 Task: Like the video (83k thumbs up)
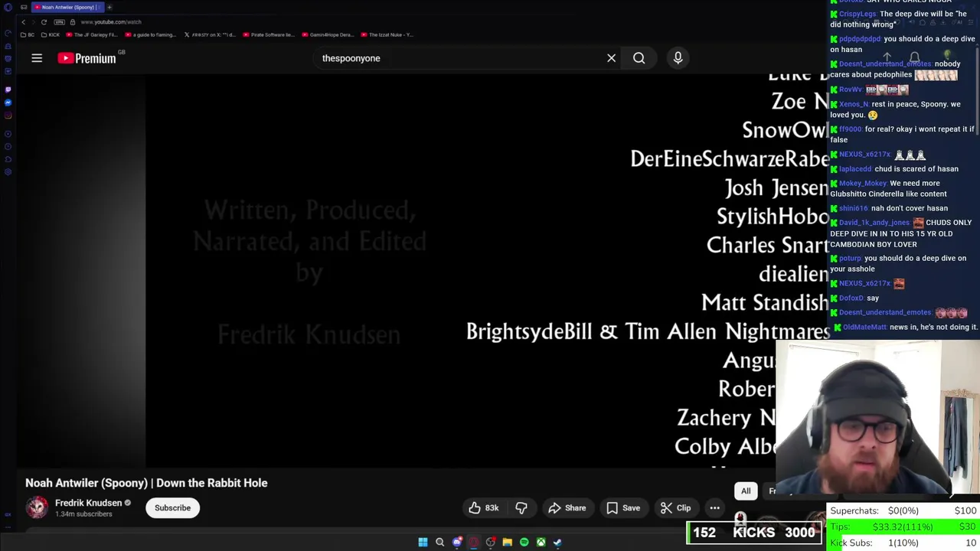tap(484, 508)
